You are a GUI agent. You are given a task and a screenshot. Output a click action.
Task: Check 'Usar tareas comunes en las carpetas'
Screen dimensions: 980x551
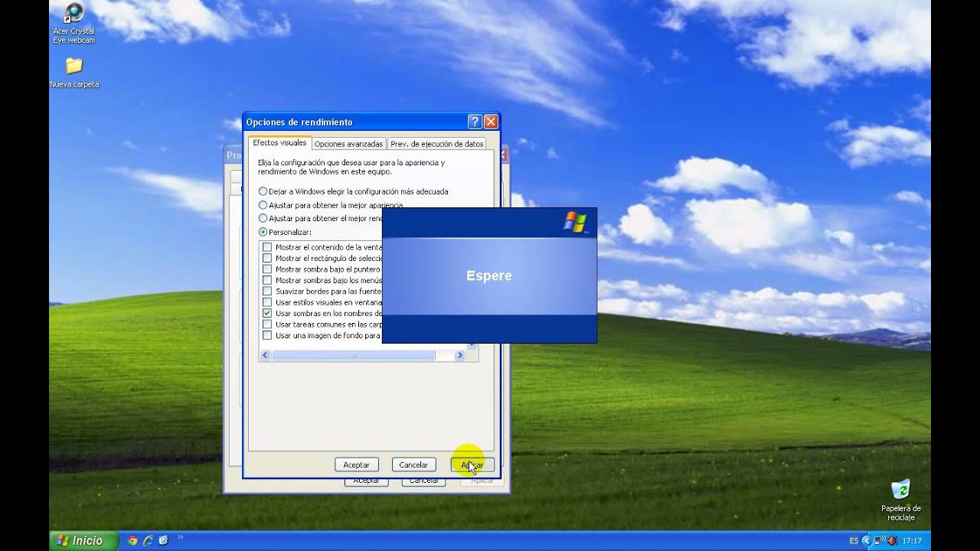pos(267,324)
